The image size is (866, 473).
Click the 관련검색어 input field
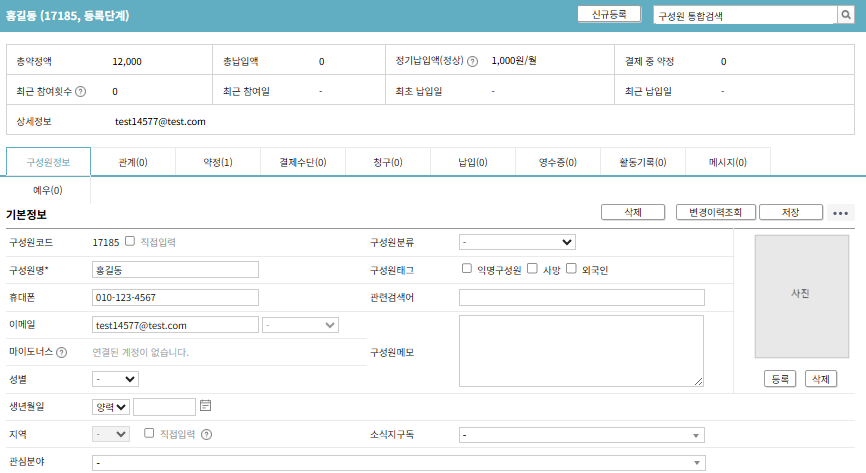(582, 297)
